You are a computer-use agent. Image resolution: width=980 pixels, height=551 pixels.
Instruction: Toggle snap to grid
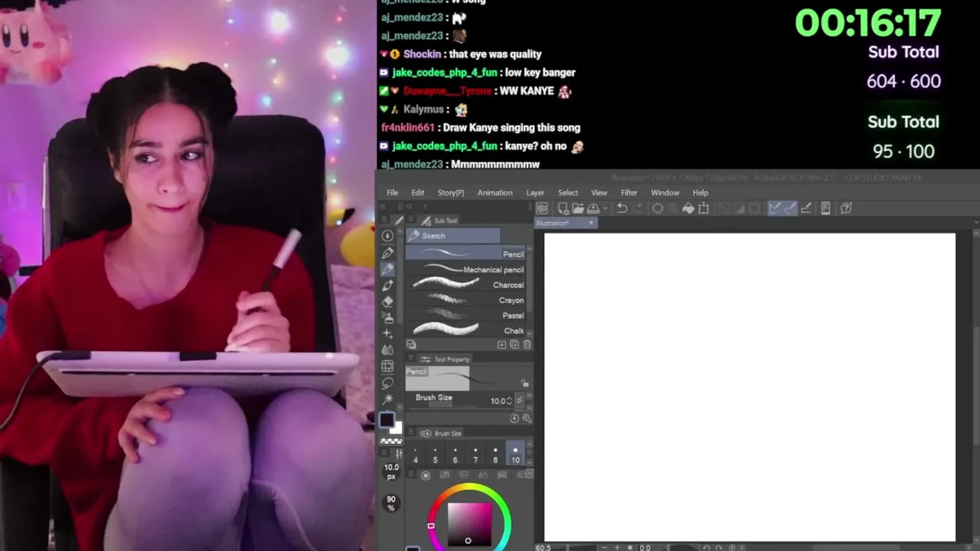[807, 208]
